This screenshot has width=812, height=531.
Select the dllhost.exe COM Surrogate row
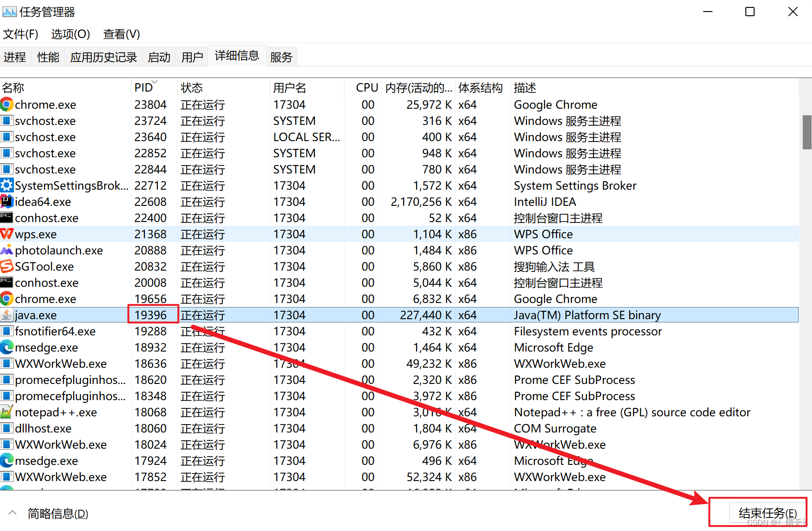(399, 428)
